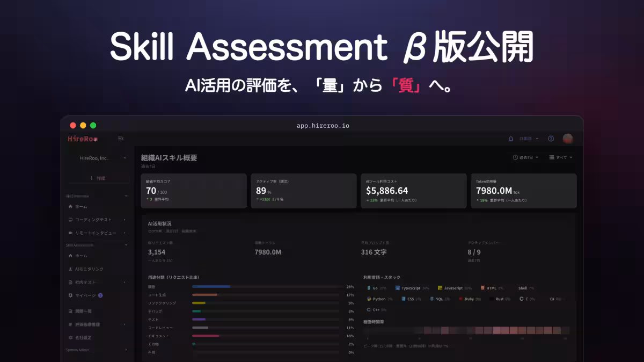This screenshot has width=644, height=362.
Task: Click the gear icon beside 会社設定
Action: click(70, 338)
